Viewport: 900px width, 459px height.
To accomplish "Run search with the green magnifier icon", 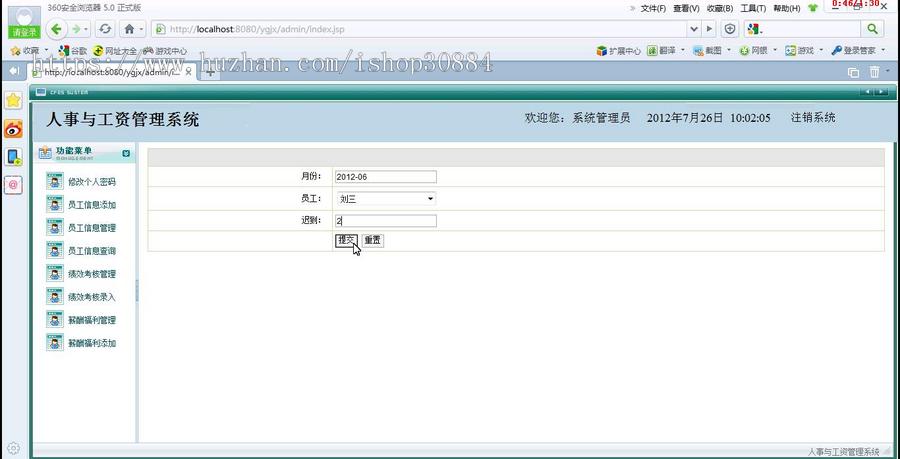I will click(x=872, y=29).
